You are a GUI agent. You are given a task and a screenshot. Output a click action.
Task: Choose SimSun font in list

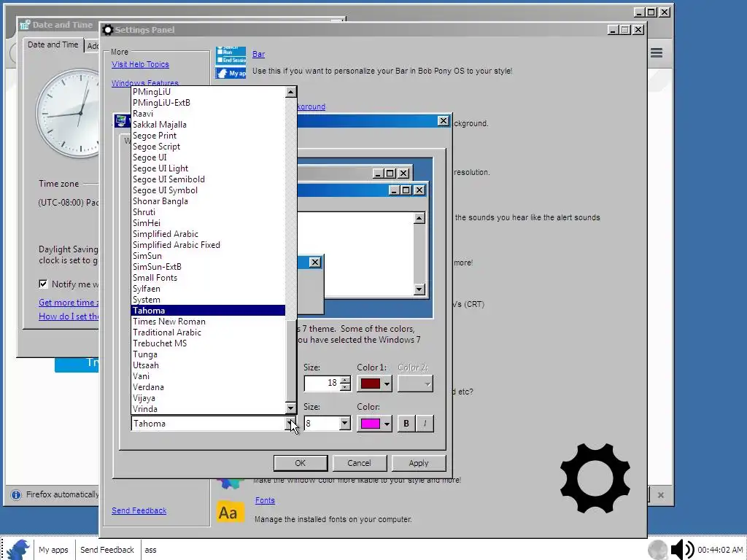pyautogui.click(x=208, y=256)
